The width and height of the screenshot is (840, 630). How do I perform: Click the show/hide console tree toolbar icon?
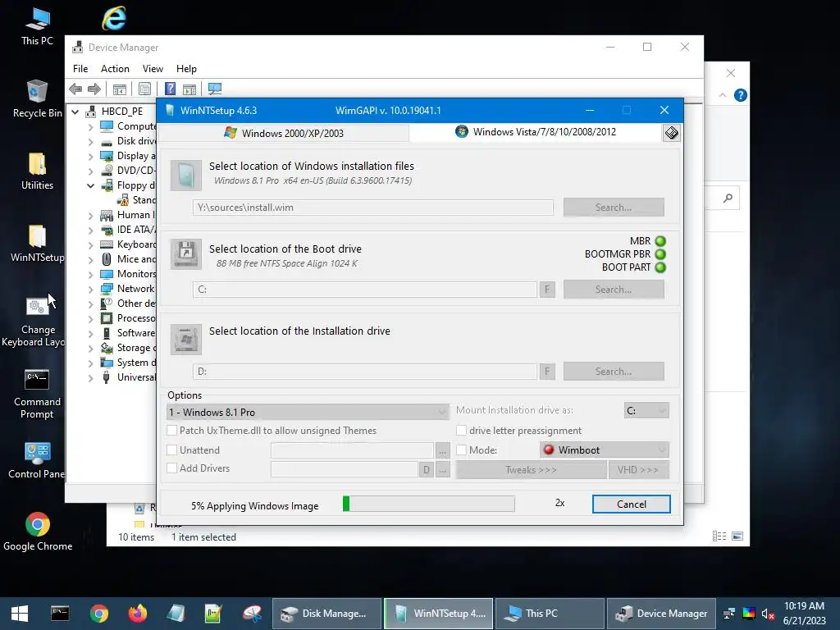coord(120,89)
